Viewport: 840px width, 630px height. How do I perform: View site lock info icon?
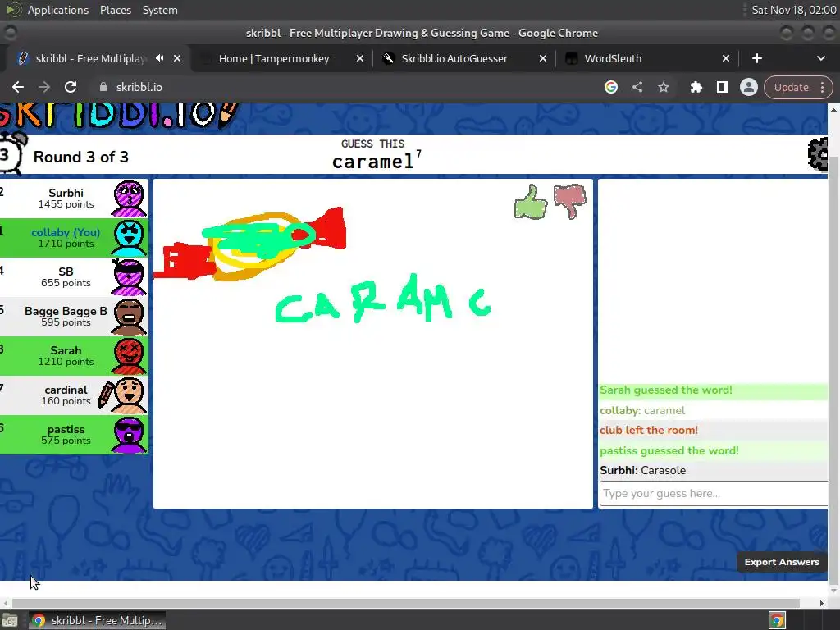(103, 87)
